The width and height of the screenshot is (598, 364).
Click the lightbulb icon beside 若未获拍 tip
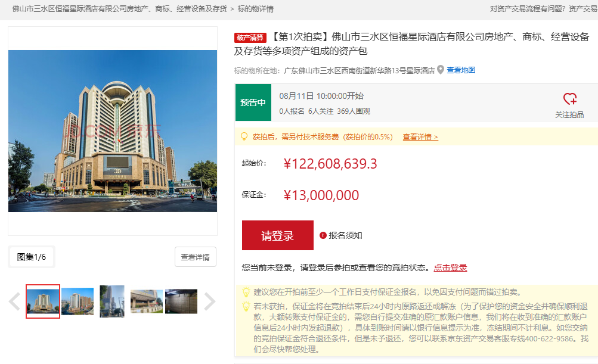246,306
